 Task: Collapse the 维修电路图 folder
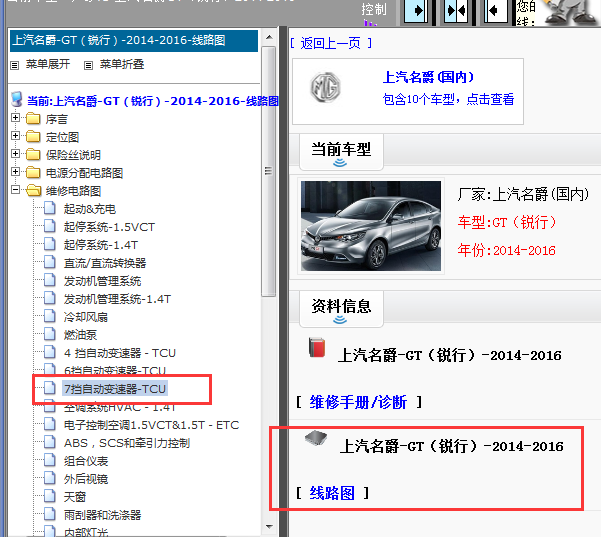pos(15,190)
